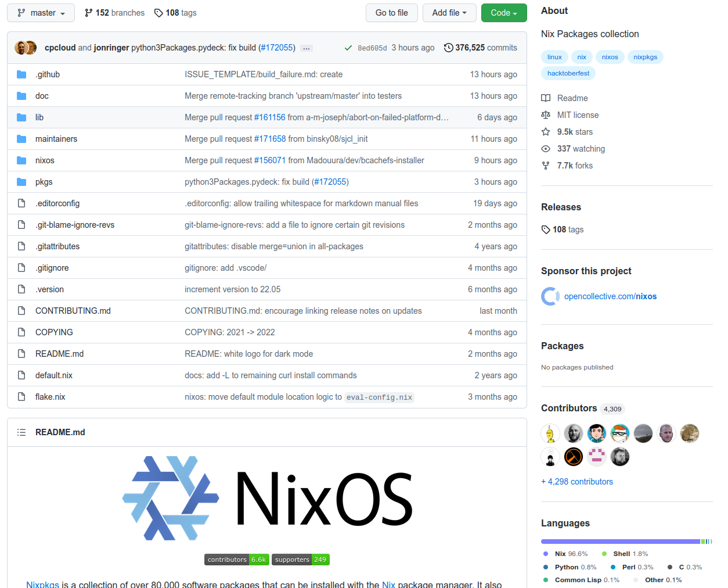Open the Packages heading link
The width and height of the screenshot is (728, 588).
pos(562,346)
